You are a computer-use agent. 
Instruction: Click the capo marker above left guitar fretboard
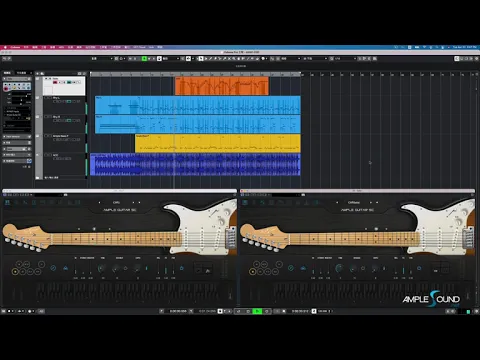point(94,229)
